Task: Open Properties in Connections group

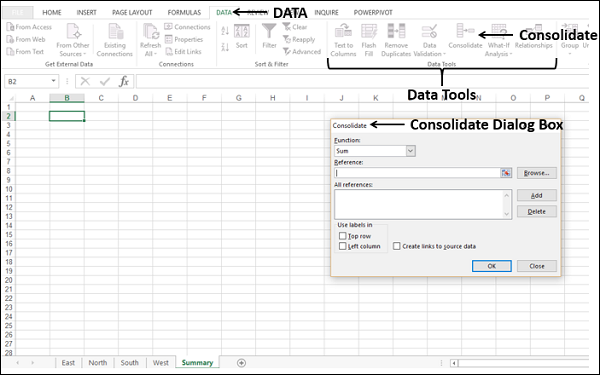Action: pyautogui.click(x=184, y=39)
